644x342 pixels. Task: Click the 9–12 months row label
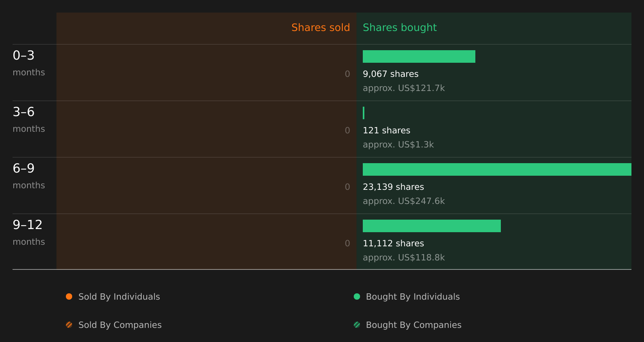tap(29, 233)
